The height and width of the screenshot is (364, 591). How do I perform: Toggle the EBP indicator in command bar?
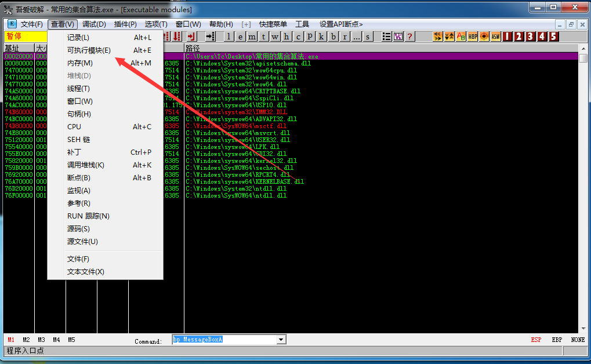click(x=557, y=340)
